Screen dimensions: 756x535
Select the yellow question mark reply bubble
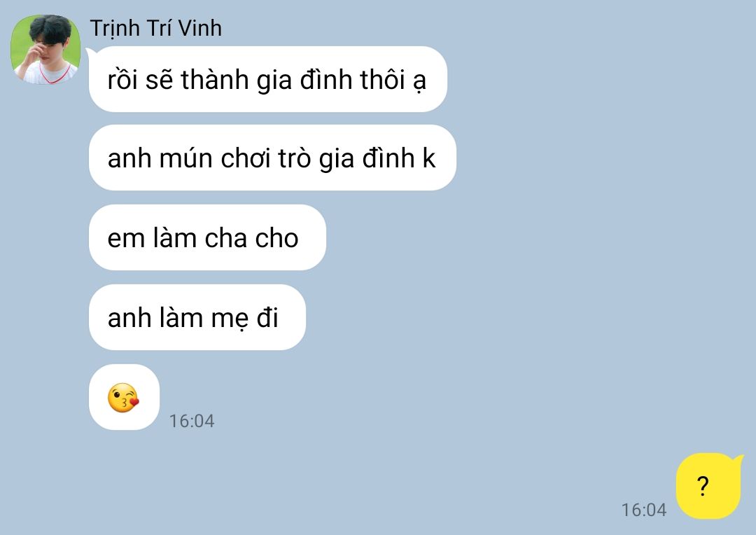[708, 486]
